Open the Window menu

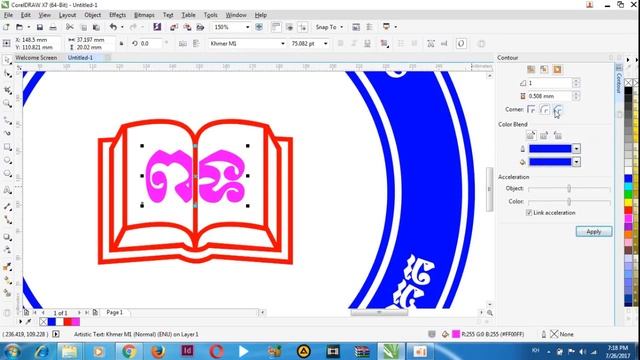pos(236,15)
